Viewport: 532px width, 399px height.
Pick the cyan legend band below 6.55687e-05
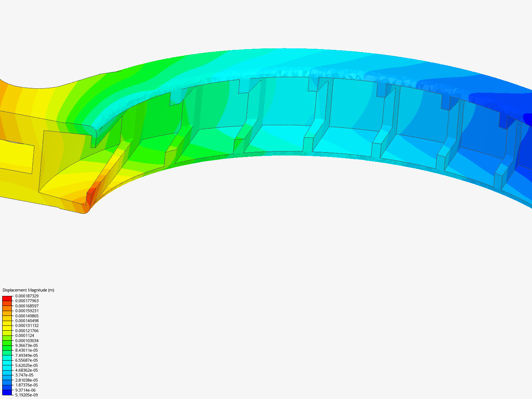tap(7, 363)
